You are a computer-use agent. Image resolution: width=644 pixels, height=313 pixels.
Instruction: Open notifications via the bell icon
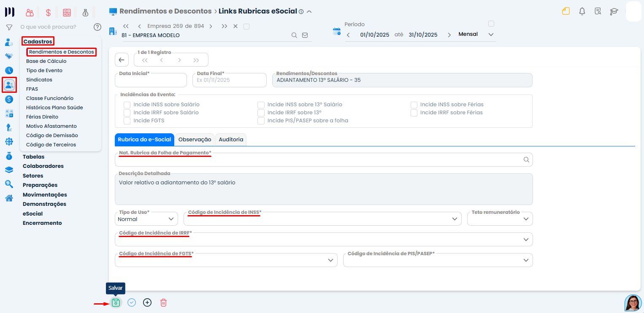click(x=582, y=11)
